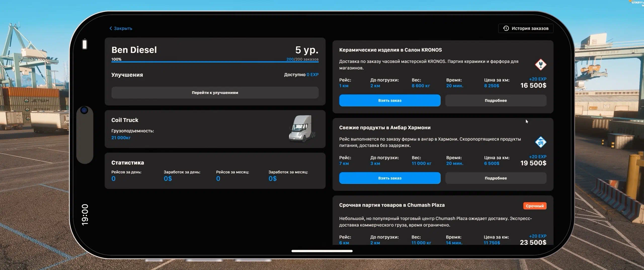Take the Амбар Хармони fresh products order
The height and width of the screenshot is (270, 644).
[390, 178]
